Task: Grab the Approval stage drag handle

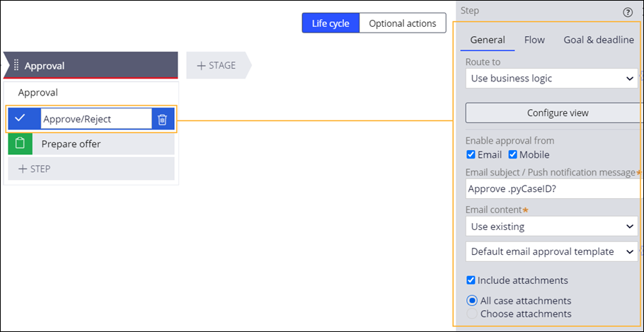Action: (x=16, y=65)
